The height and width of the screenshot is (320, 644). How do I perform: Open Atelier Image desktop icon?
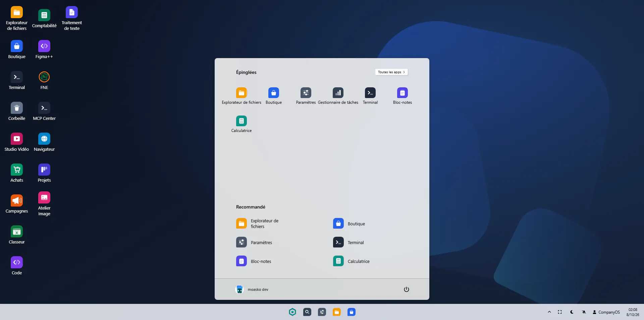point(44,204)
